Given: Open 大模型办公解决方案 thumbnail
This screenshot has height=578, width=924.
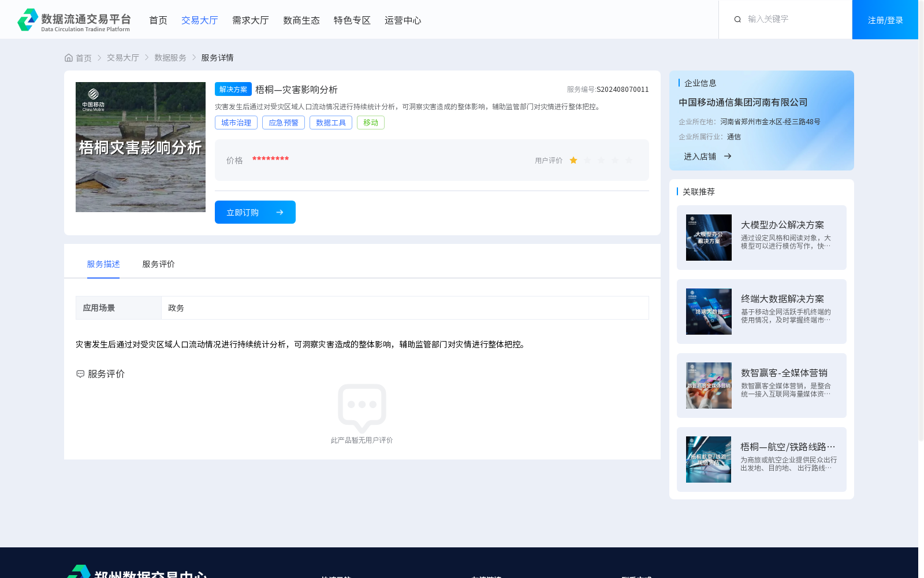Looking at the screenshot, I should coord(709,238).
